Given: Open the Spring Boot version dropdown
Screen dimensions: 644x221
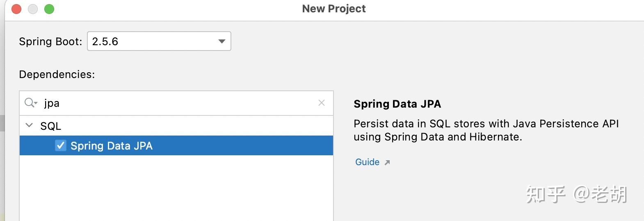Looking at the screenshot, I should click(x=159, y=41).
